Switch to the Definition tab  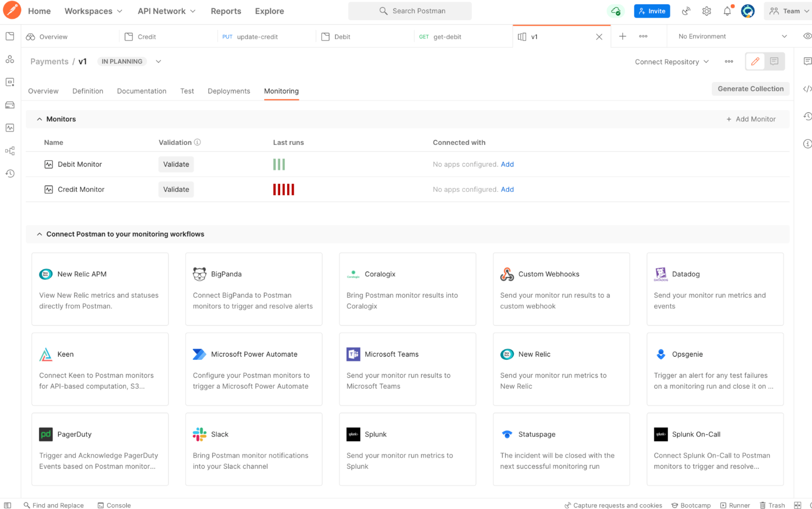pos(88,91)
